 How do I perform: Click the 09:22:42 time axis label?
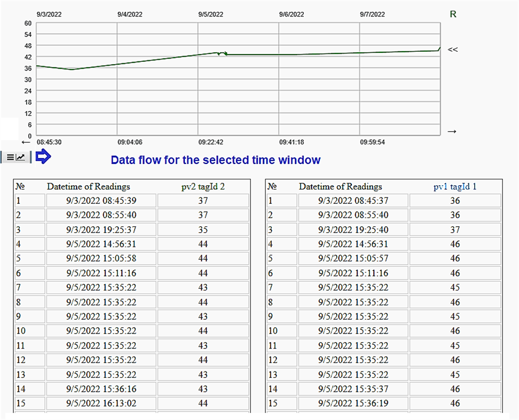tap(210, 142)
